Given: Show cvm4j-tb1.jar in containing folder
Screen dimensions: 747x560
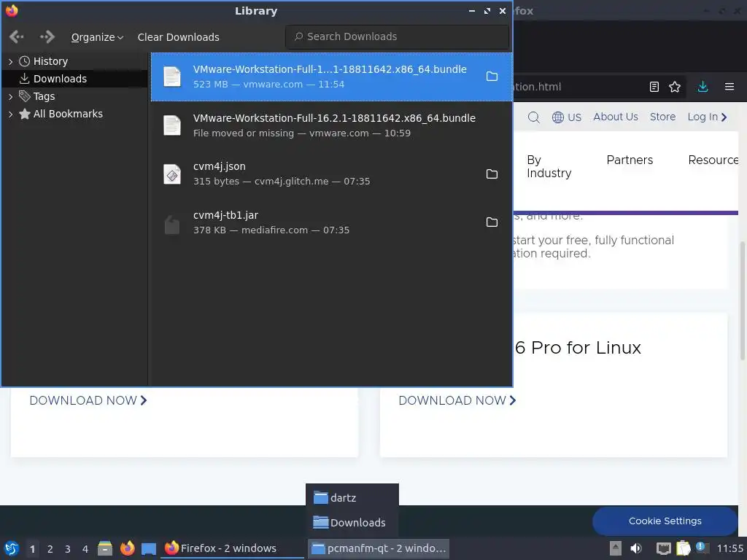Looking at the screenshot, I should 492,222.
